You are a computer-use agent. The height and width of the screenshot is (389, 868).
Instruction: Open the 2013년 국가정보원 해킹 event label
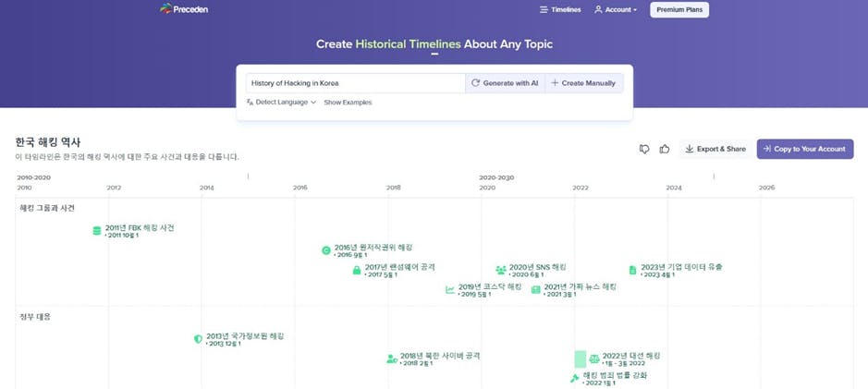[x=245, y=336]
